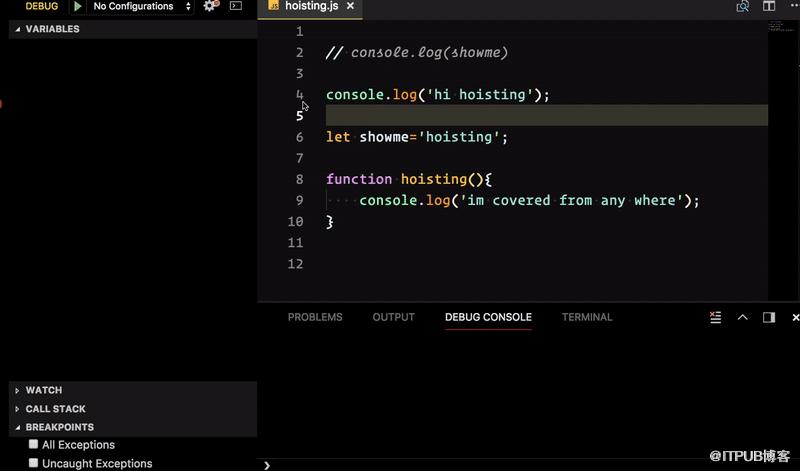Maximize panel with the up chevron
The image size is (800, 471).
tap(742, 317)
